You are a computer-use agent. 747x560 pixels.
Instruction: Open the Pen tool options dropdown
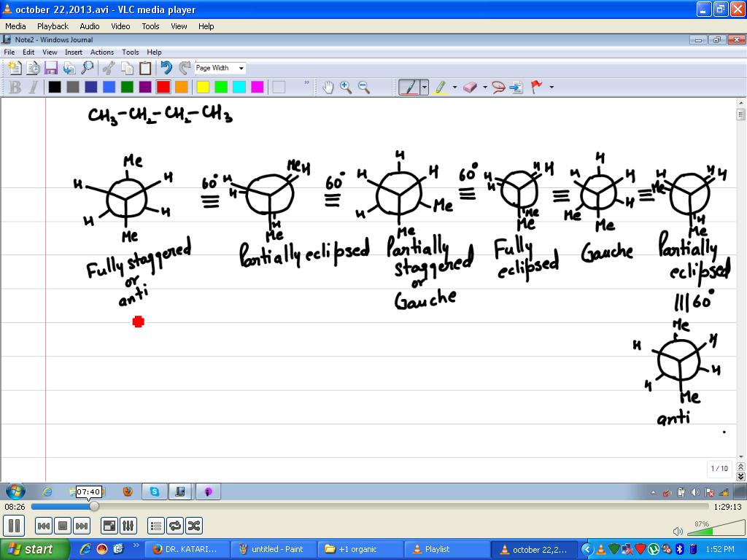click(425, 87)
